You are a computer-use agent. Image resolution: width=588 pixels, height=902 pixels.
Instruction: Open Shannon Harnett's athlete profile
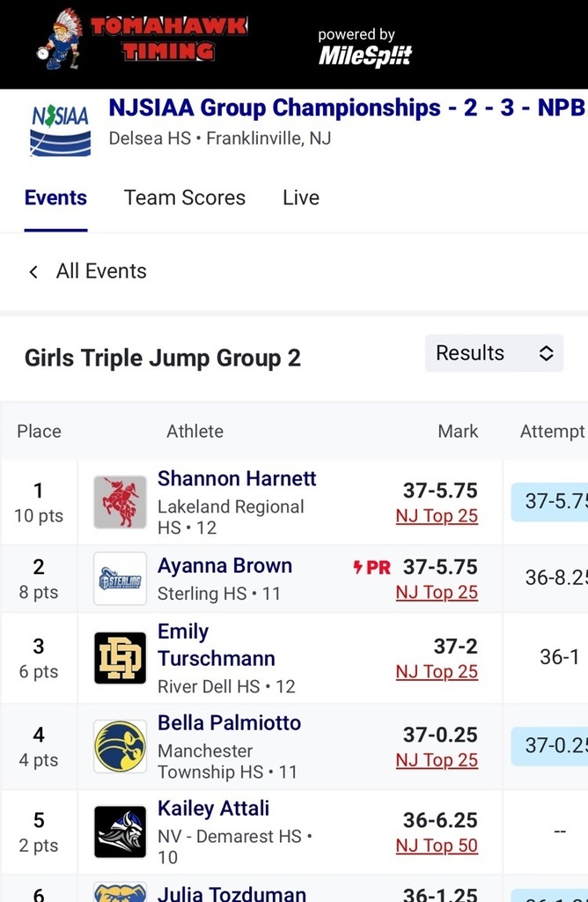(x=237, y=479)
